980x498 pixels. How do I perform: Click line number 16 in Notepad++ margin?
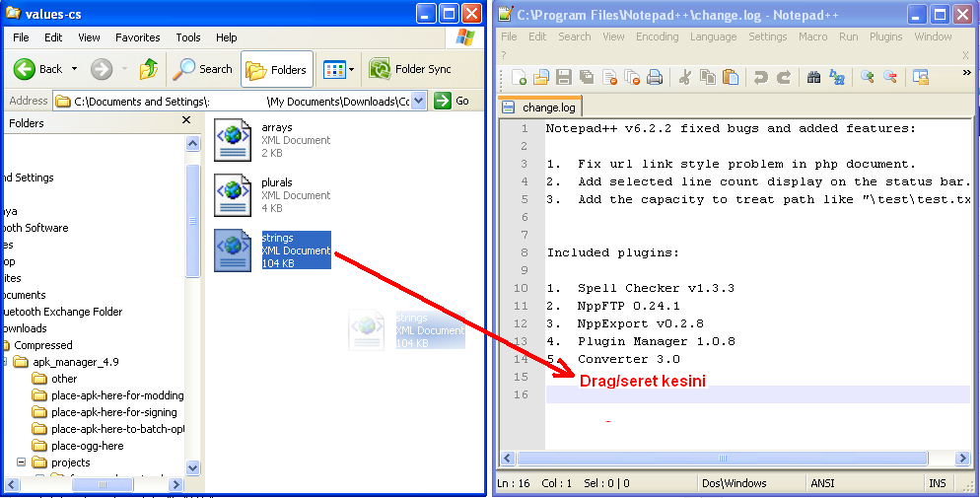click(521, 394)
